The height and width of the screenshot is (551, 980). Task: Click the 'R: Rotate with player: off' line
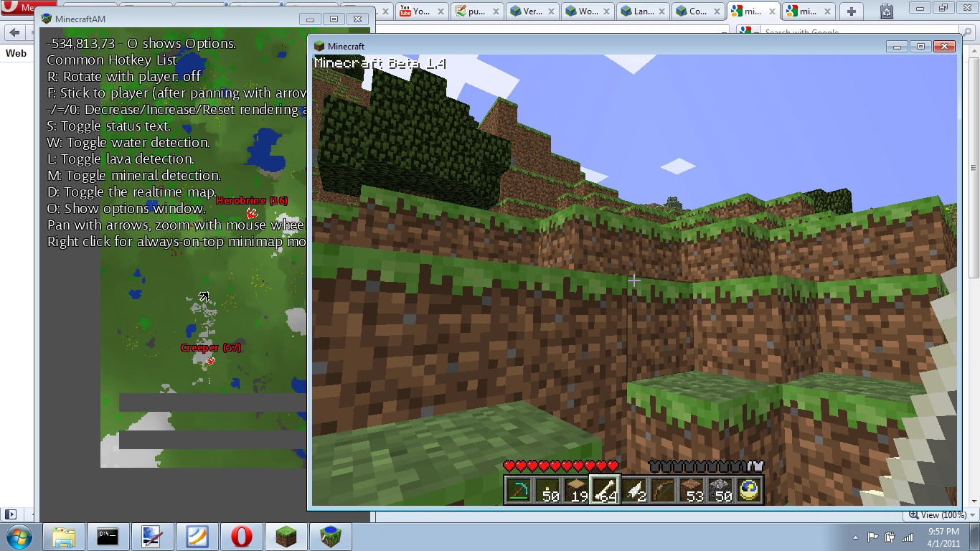[124, 77]
